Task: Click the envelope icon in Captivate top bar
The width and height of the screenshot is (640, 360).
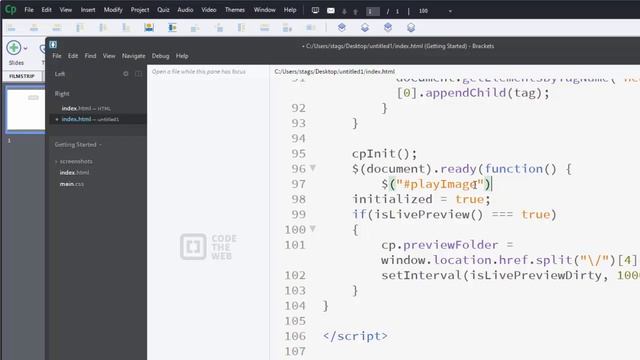Action: click(x=331, y=11)
